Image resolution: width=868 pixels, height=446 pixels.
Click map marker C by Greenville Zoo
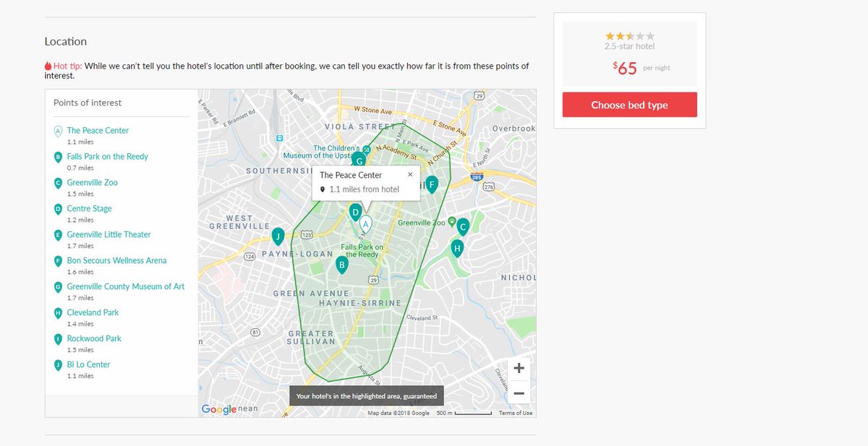(463, 226)
